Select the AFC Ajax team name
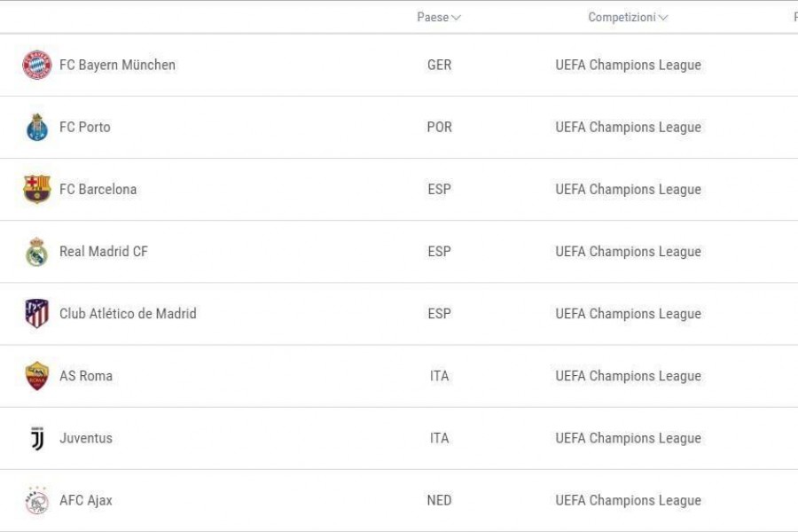The image size is (798, 532). (86, 500)
